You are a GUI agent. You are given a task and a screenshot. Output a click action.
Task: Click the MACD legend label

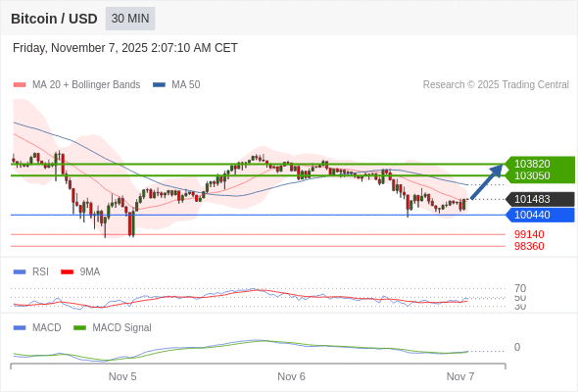pos(46,328)
